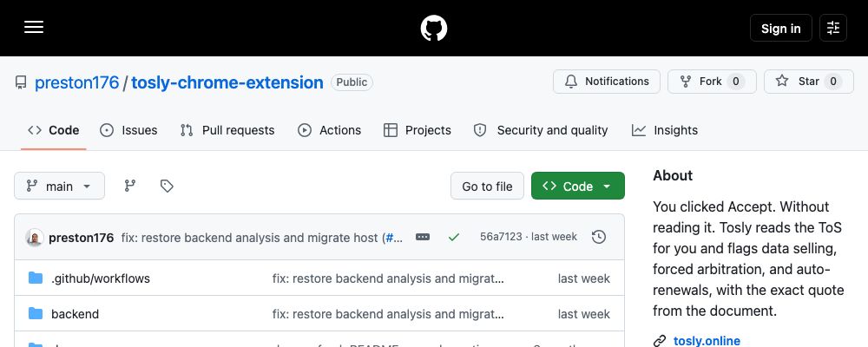Open preston176 commit author link
868x347 pixels.
point(82,238)
